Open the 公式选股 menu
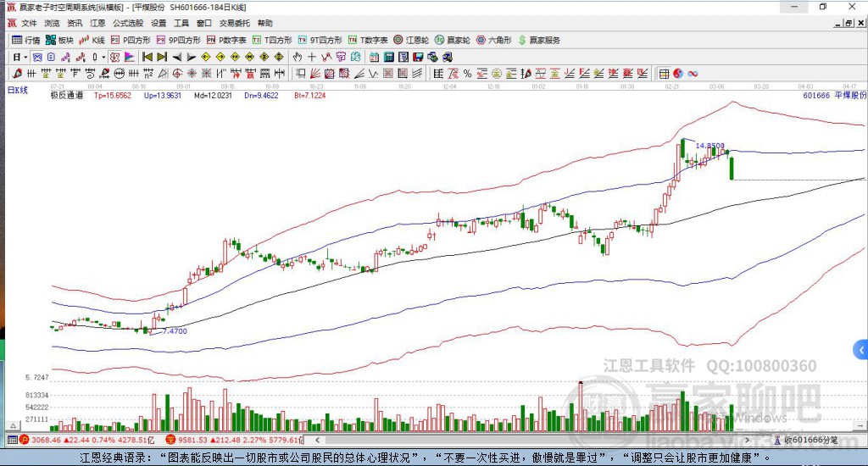868x466 pixels. 128,23
